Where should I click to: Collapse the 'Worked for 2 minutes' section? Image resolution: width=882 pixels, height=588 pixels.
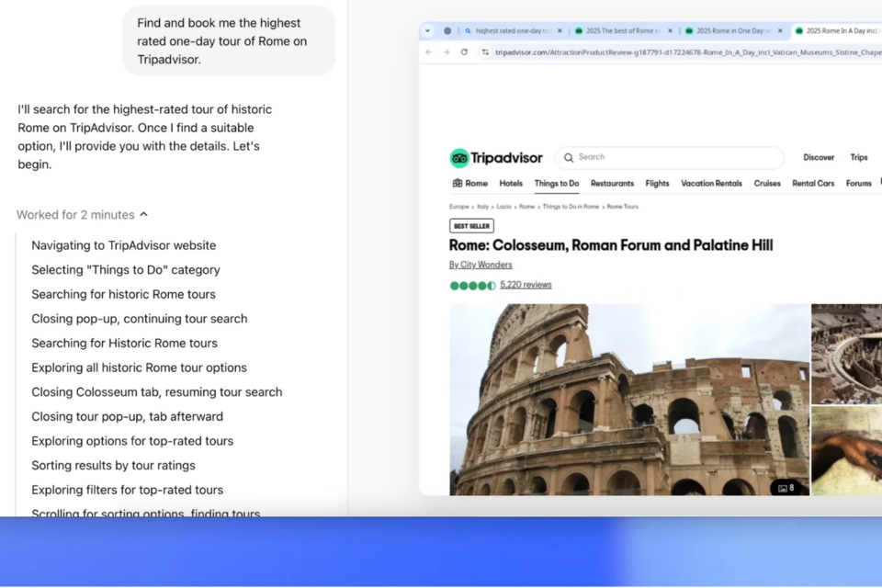pos(143,215)
